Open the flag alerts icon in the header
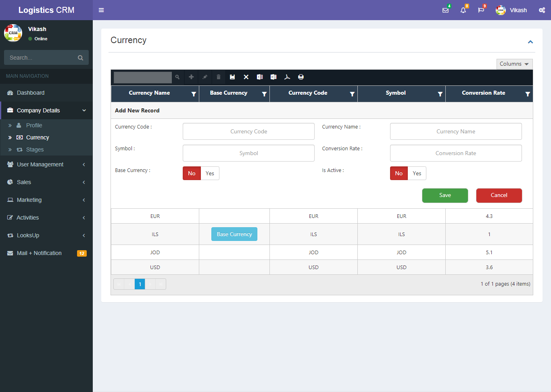The image size is (551, 392). (481, 10)
